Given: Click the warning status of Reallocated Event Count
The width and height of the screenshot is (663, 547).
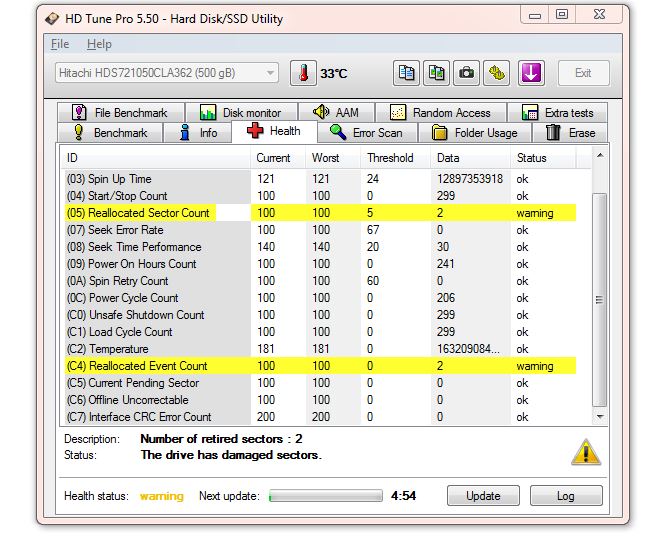Looking at the screenshot, I should (x=535, y=366).
